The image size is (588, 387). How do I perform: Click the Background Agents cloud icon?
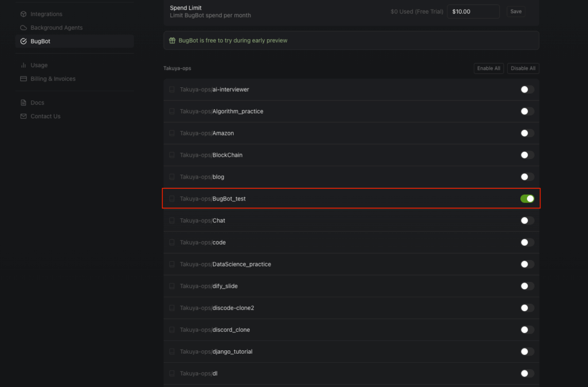[x=23, y=28]
